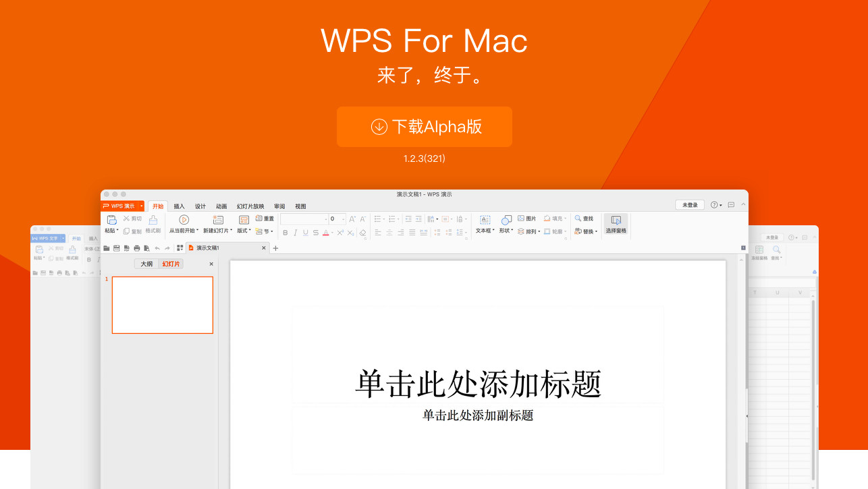Click the Reset (重置) button
The height and width of the screenshot is (489, 868).
pos(265,219)
